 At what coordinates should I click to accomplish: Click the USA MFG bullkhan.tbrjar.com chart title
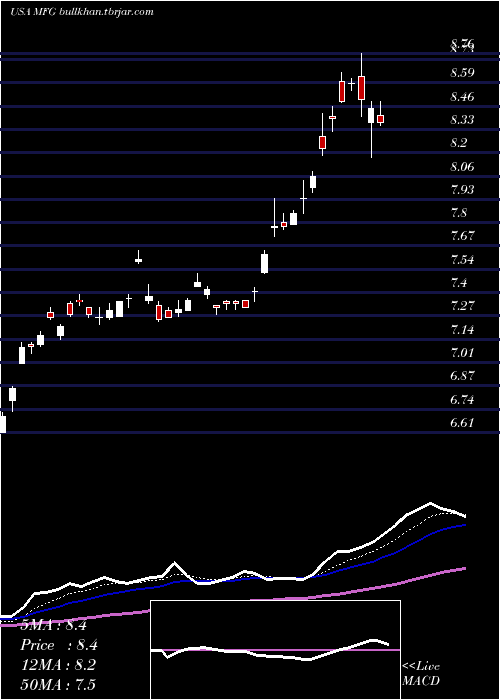point(82,11)
